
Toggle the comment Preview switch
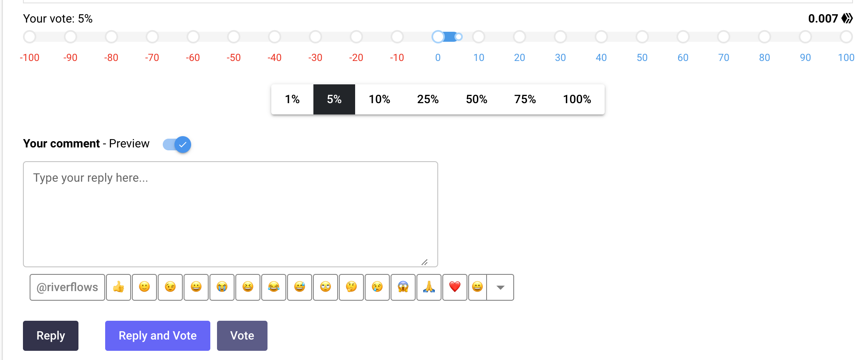[177, 145]
